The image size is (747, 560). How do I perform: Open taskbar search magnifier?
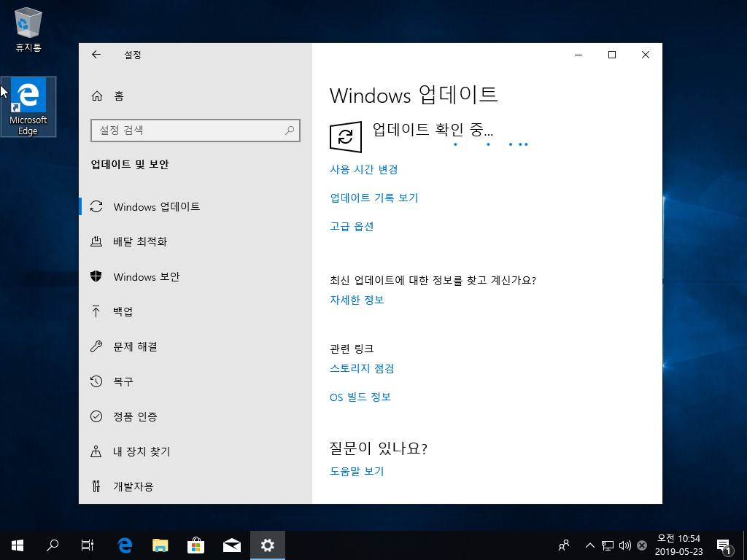tap(53, 545)
